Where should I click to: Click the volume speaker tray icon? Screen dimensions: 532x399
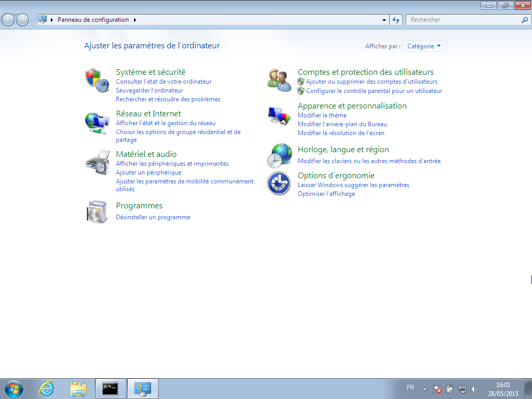[475, 389]
